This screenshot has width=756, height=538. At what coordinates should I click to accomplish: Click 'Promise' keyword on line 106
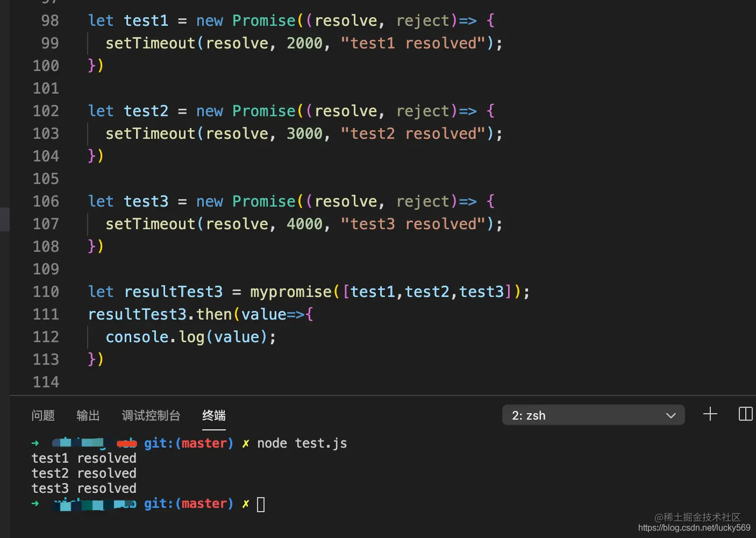264,201
